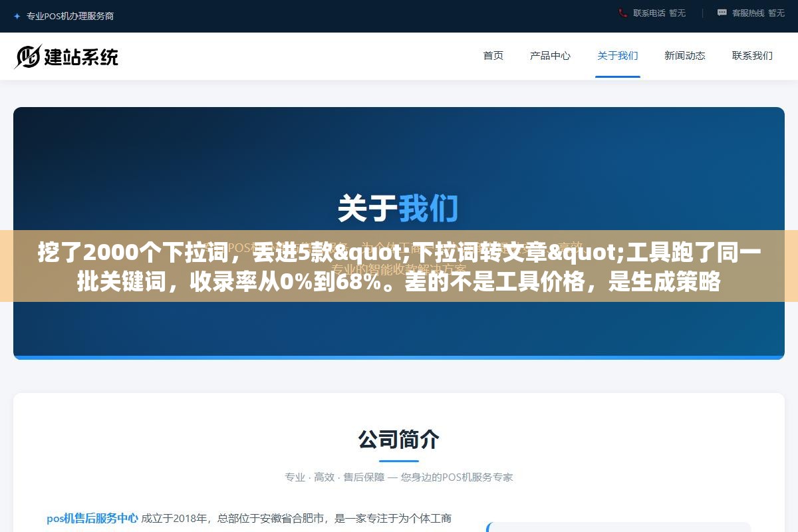798x532 pixels.
Task: Open 联系我们 in the navigation bar
Action: point(752,56)
